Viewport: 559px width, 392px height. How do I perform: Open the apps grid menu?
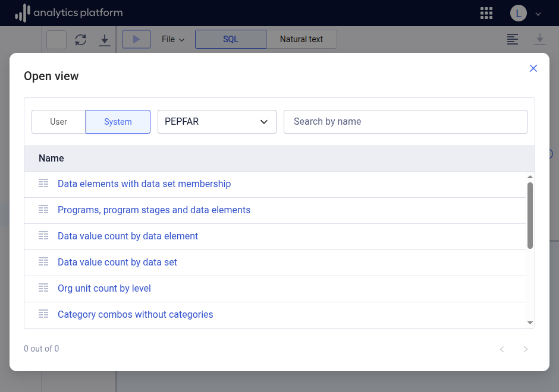point(486,13)
